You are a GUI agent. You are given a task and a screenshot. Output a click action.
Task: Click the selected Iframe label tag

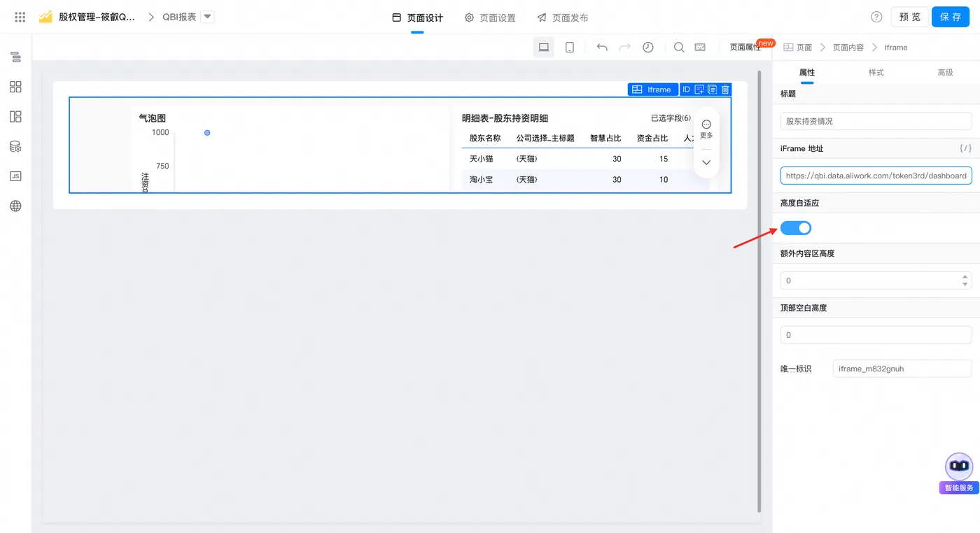point(652,90)
